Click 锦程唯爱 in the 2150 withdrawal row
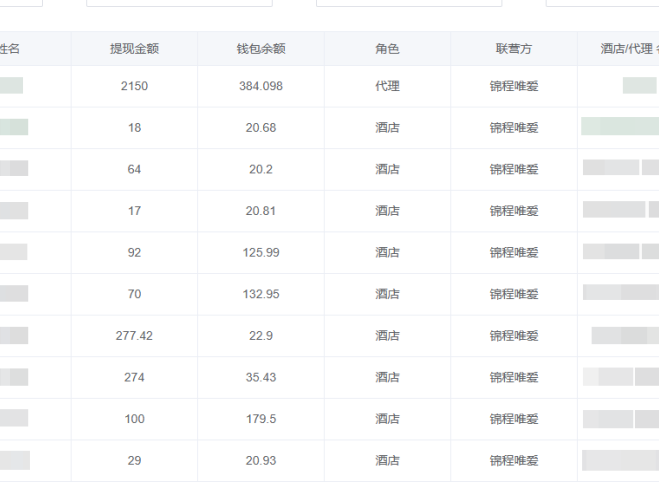Viewport: 659px width, 495px height. pos(514,86)
